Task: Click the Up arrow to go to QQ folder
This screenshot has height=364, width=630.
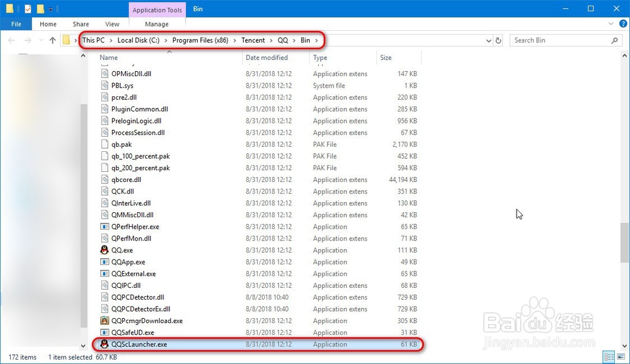Action: [53, 40]
